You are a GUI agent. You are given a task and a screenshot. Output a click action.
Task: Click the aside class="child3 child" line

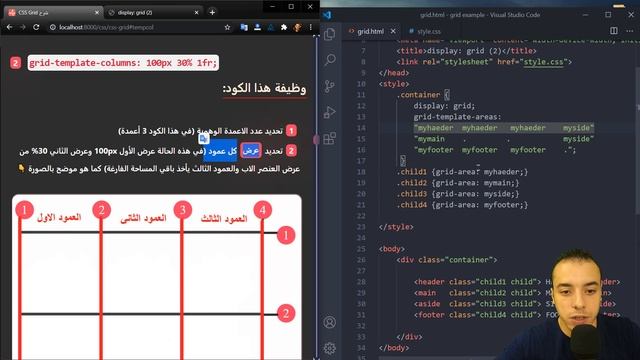(x=515, y=304)
